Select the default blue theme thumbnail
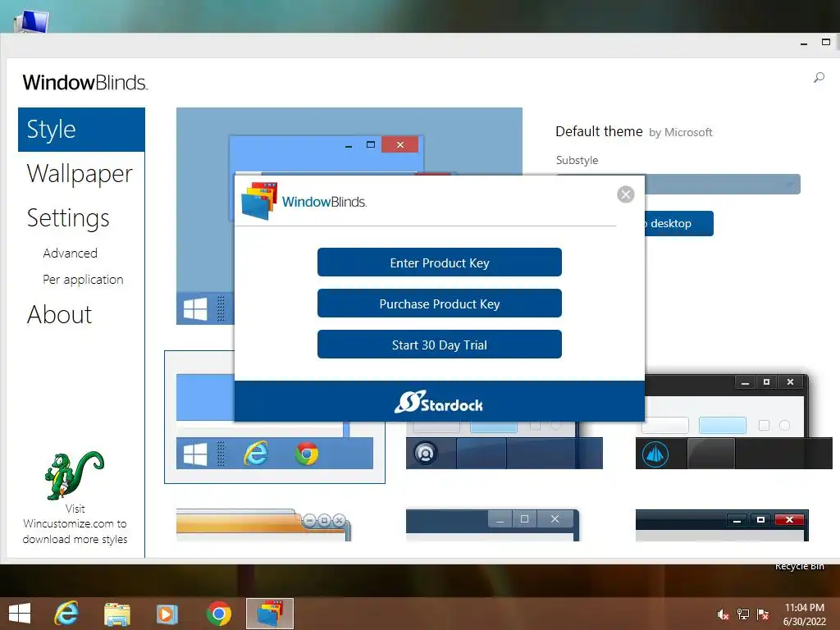Screen dimensions: 840x630 click(274, 417)
